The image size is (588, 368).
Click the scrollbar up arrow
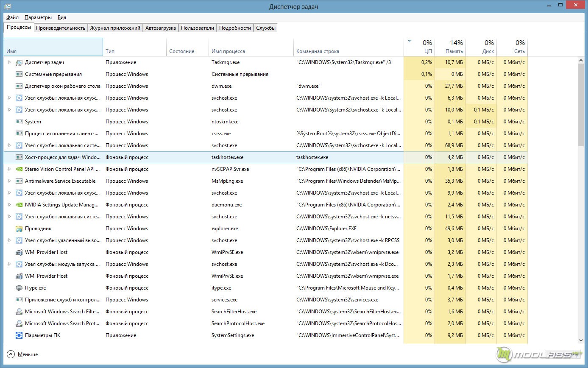pos(581,61)
